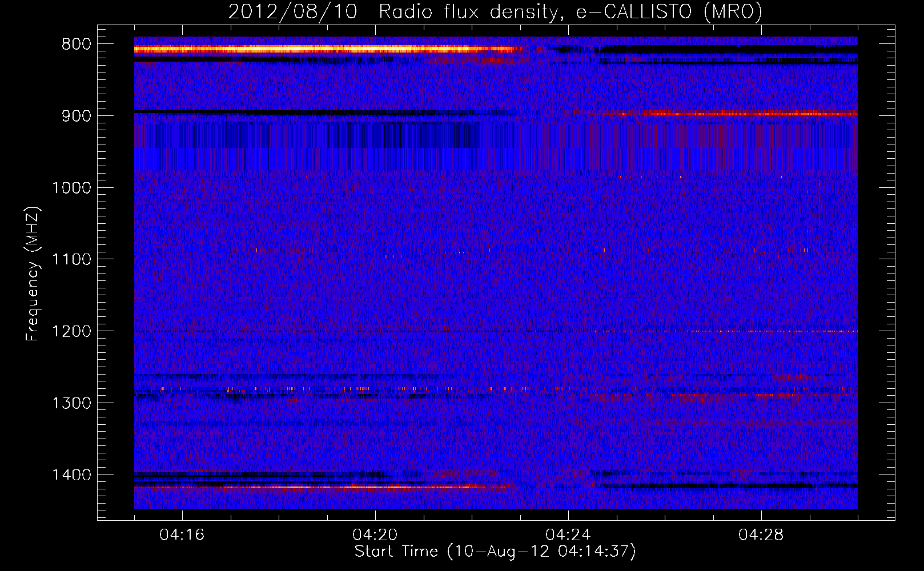Click the bright yellow emission band near 800 MHz
Viewport: 924px width, 571px height.
328,50
